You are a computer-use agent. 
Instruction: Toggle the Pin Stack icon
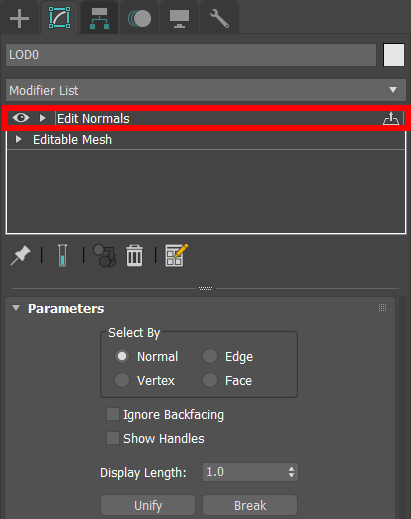point(20,256)
